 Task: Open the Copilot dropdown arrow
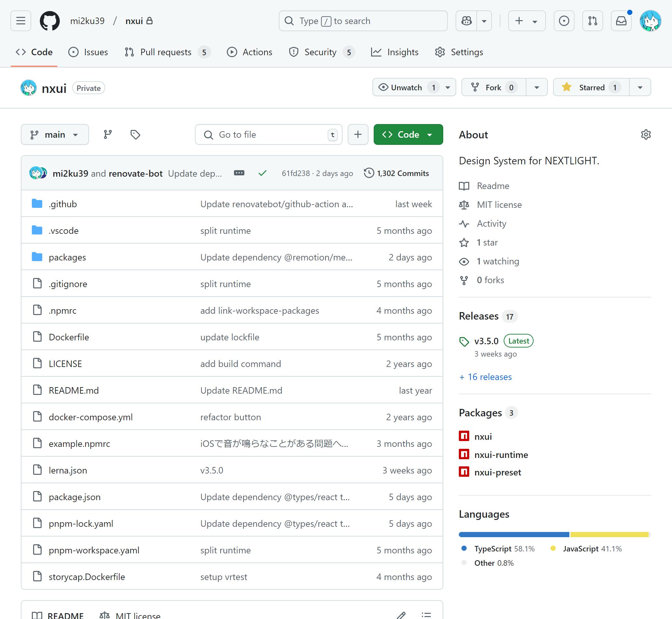pyautogui.click(x=484, y=21)
